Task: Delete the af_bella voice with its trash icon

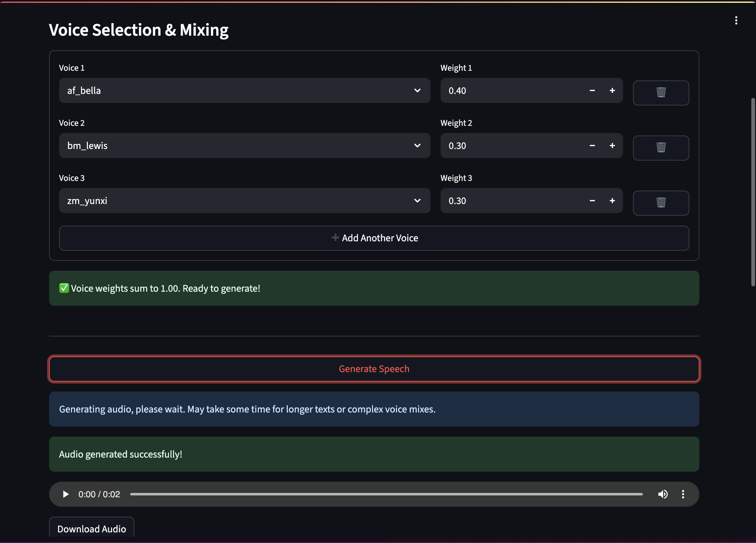Action: pos(661,93)
